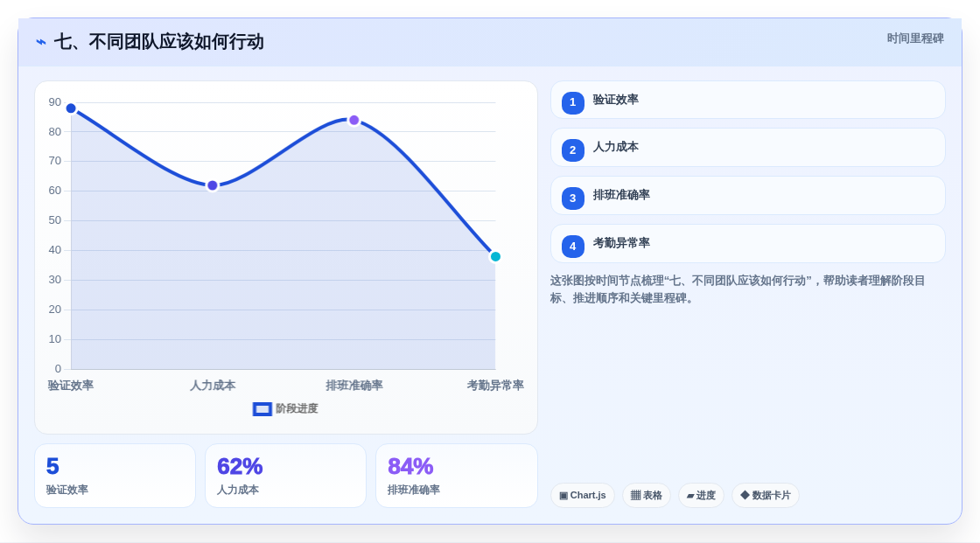Toggle the 阶段进度 legend swatch
980x543 pixels.
[262, 409]
